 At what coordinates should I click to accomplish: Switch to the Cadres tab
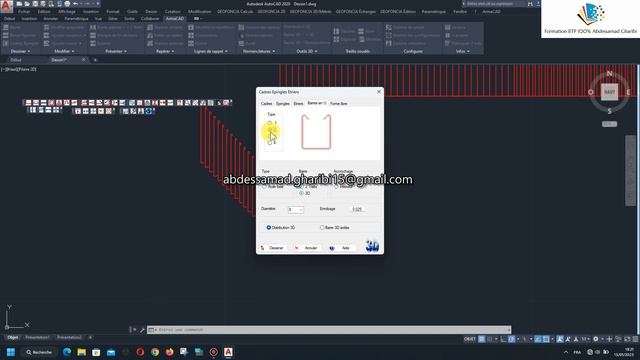pos(267,104)
